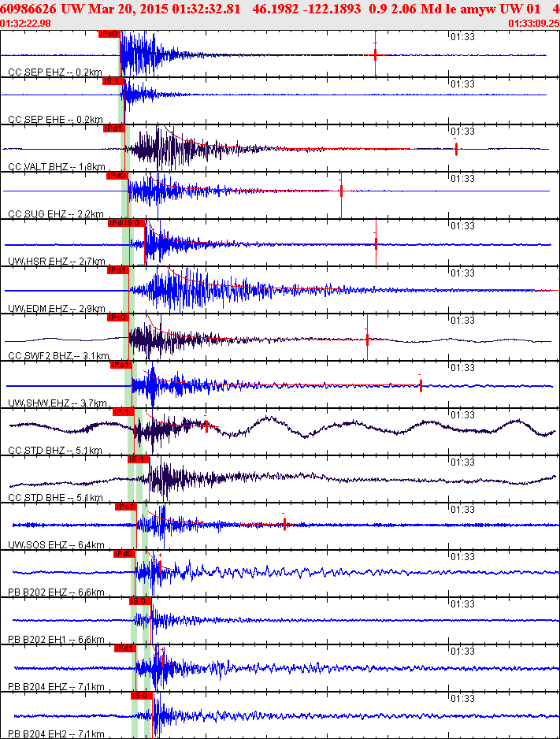Click the coda end marker on CC SWF2 BHZ
560x739 pixels.
[x=367, y=340]
